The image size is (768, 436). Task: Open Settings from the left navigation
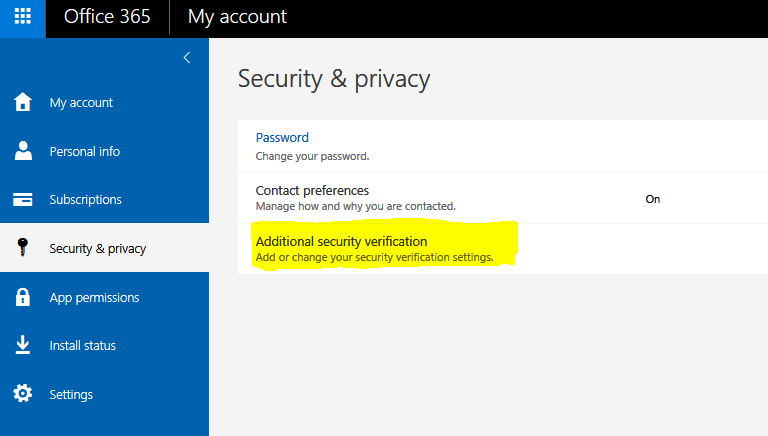coord(71,394)
